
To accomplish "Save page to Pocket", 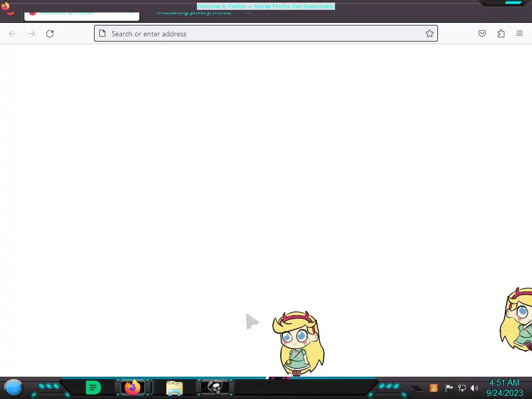I will tap(482, 33).
